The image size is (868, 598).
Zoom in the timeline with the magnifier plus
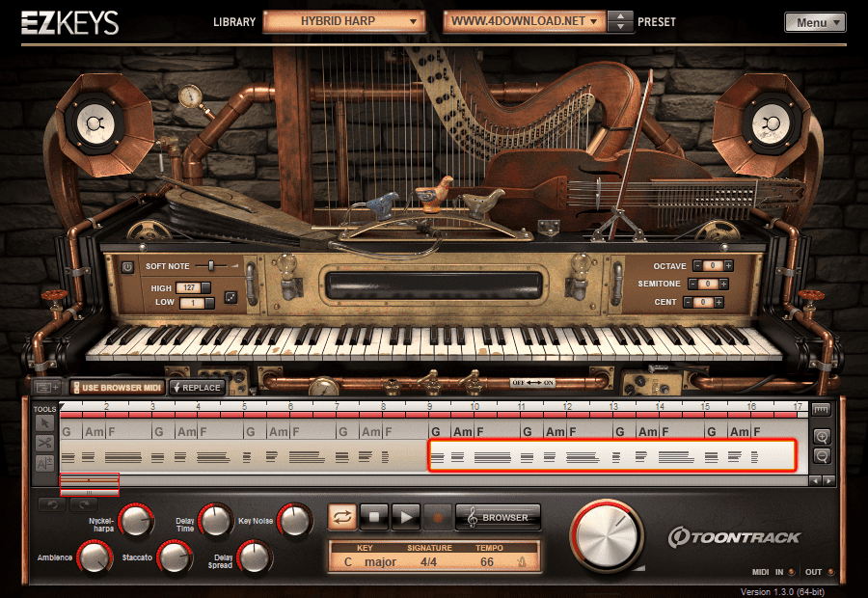point(822,437)
